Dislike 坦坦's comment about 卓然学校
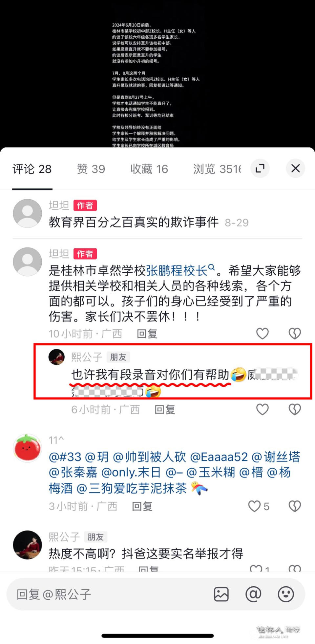The width and height of the screenshot is (315, 644). pos(295,334)
